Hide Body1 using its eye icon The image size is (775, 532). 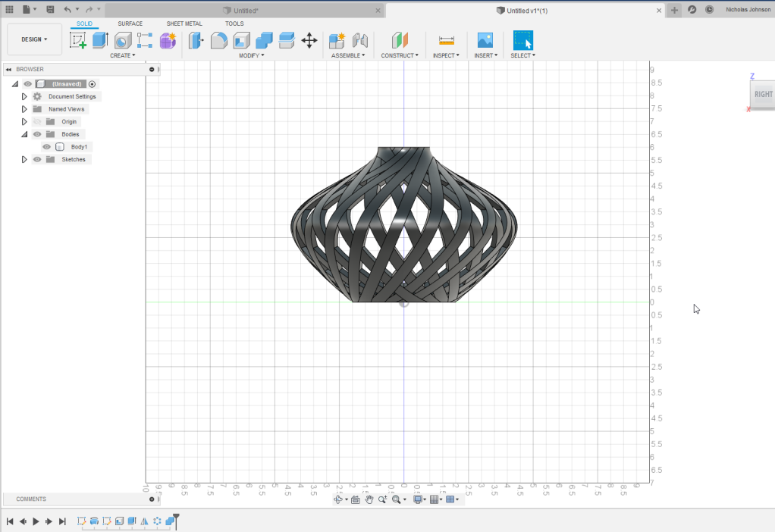tap(47, 147)
